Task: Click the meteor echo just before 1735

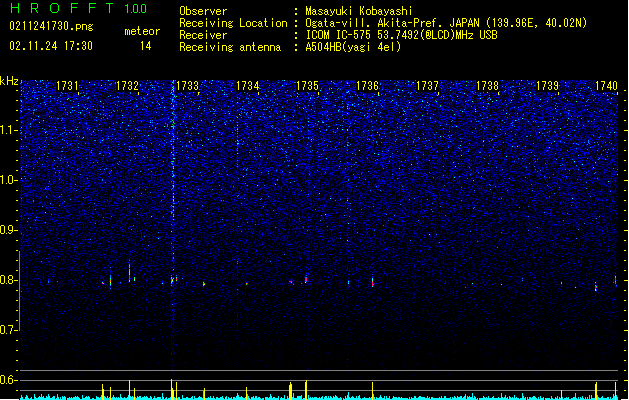Action: point(306,279)
